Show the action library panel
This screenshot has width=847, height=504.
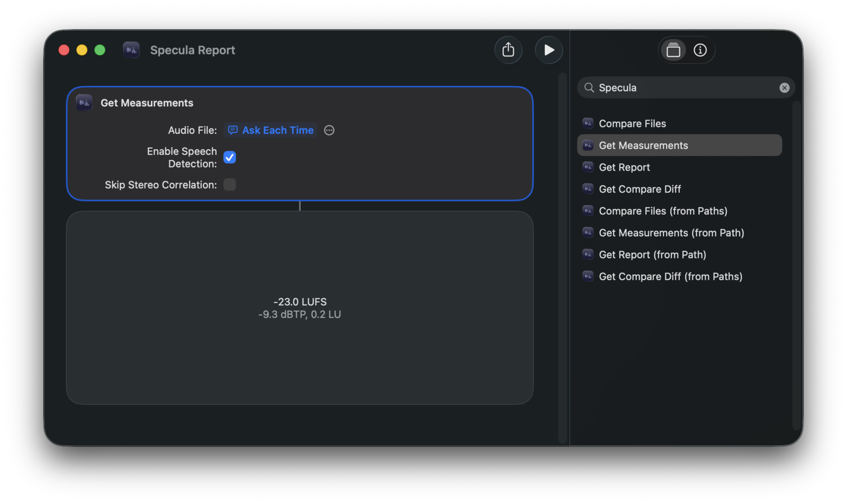pyautogui.click(x=673, y=50)
